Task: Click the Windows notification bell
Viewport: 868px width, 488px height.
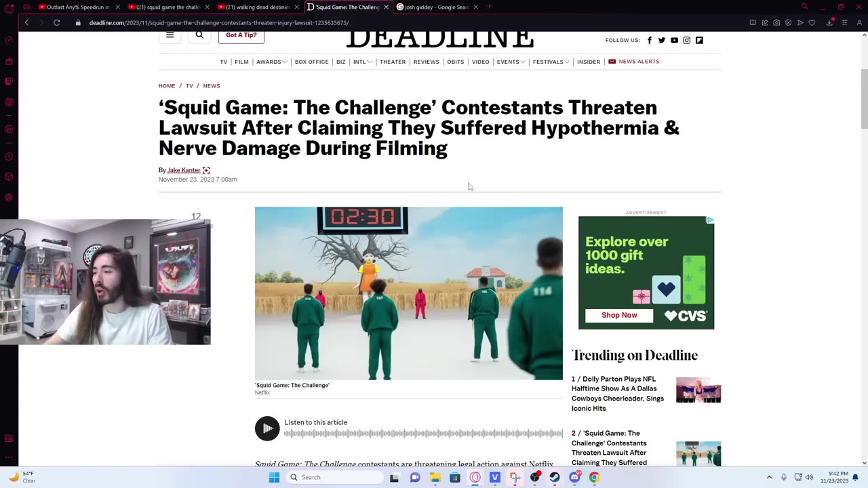Action: [x=855, y=477]
